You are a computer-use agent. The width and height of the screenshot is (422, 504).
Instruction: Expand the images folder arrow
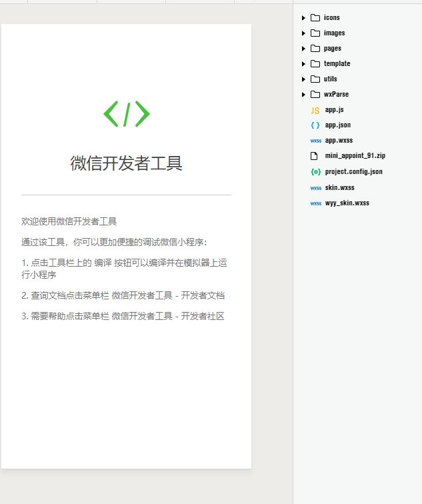(x=303, y=33)
